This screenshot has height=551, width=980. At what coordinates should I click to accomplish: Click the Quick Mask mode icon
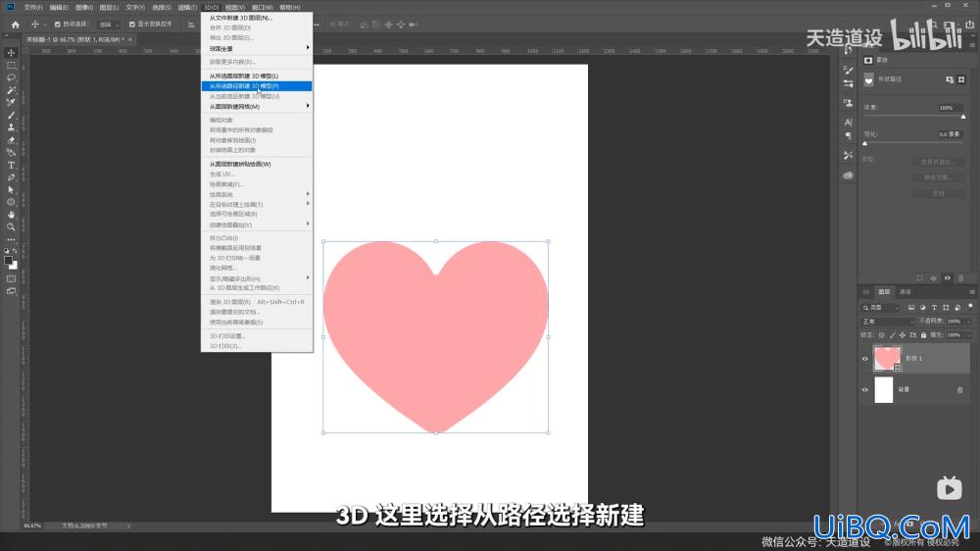click(x=11, y=279)
